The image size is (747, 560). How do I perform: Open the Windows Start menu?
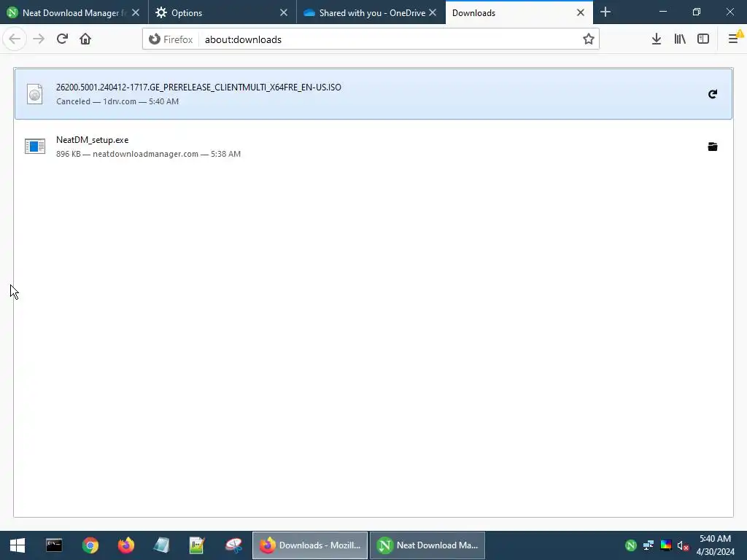[18, 545]
